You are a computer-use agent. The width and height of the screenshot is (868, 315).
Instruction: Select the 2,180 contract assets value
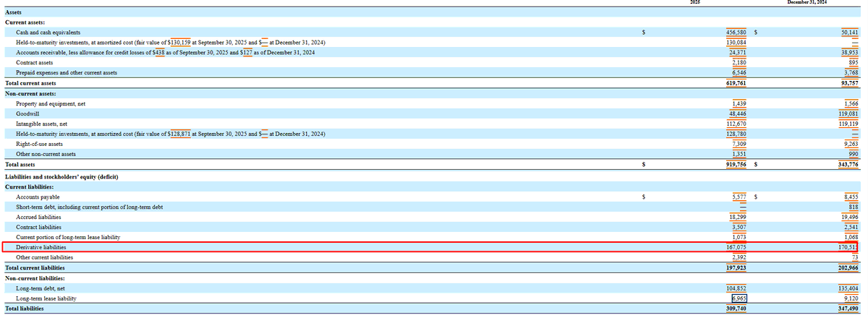click(740, 63)
